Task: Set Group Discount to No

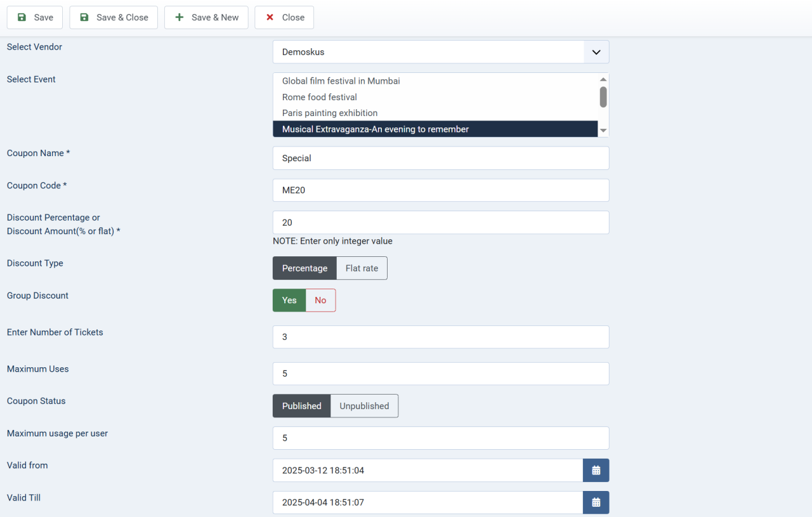Action: point(320,301)
